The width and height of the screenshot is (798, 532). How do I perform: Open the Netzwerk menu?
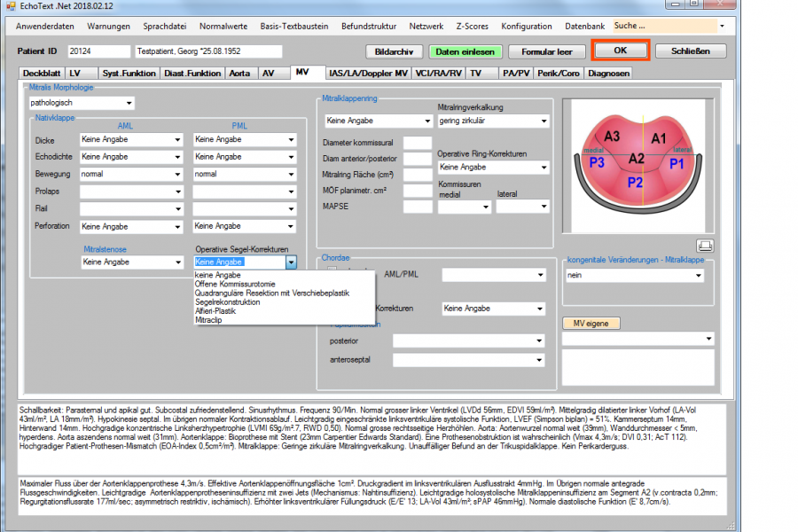pos(426,27)
